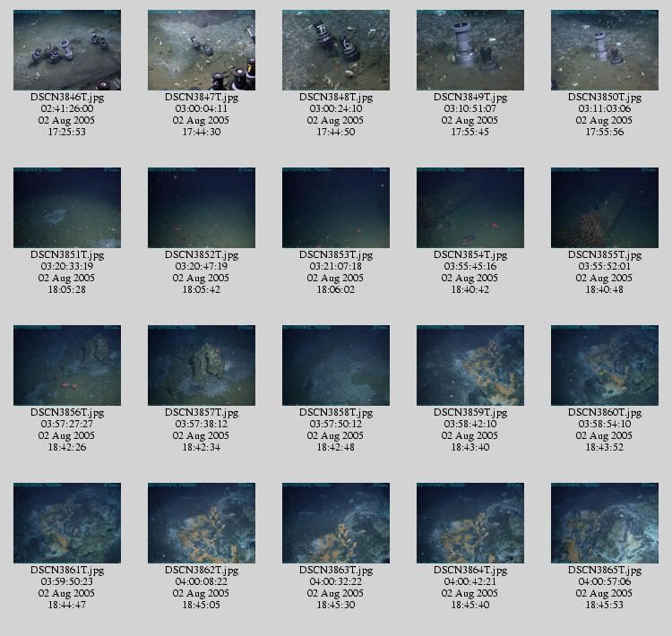
Task: Open thumbnail DSCN3861T.jpg
Action: [67, 523]
